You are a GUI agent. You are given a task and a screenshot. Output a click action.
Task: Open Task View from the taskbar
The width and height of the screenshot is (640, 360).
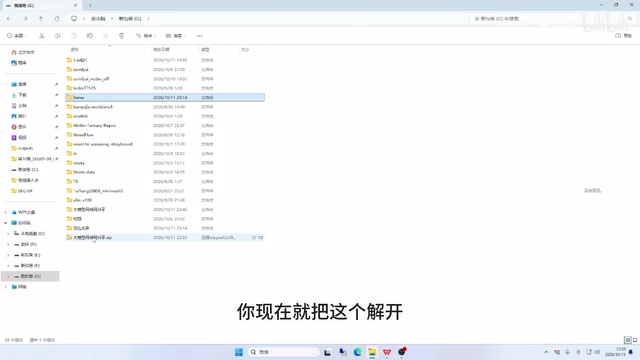coord(327,352)
